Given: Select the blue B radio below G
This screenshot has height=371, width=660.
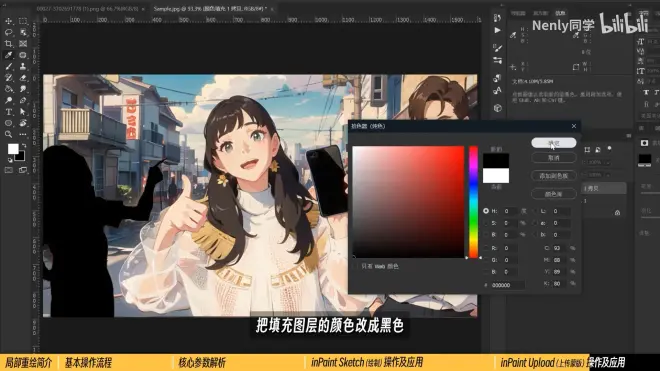Looking at the screenshot, I should [486, 272].
